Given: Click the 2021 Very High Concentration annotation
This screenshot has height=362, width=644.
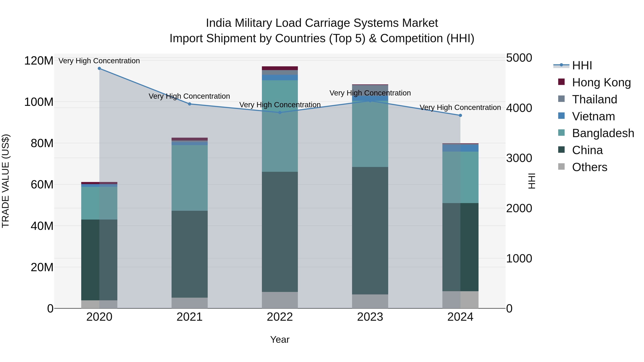Looking at the screenshot, I should (x=189, y=96).
